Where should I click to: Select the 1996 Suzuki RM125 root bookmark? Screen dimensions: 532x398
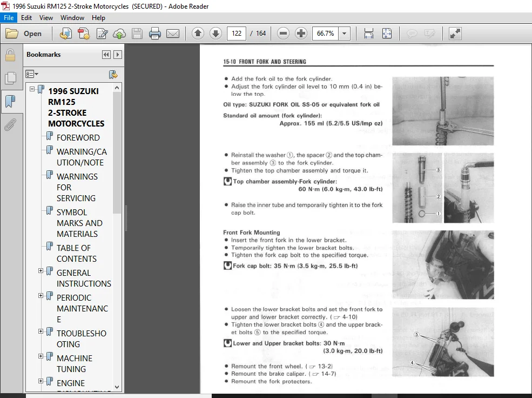pos(76,107)
